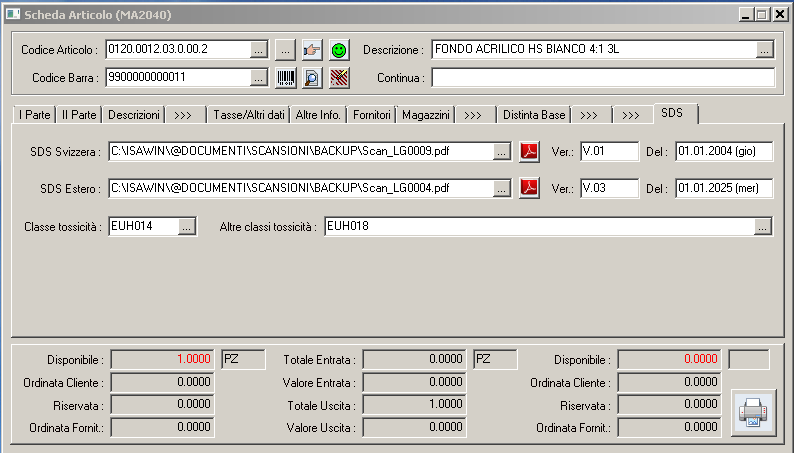Open the SDS Estero PDF file

[529, 188]
